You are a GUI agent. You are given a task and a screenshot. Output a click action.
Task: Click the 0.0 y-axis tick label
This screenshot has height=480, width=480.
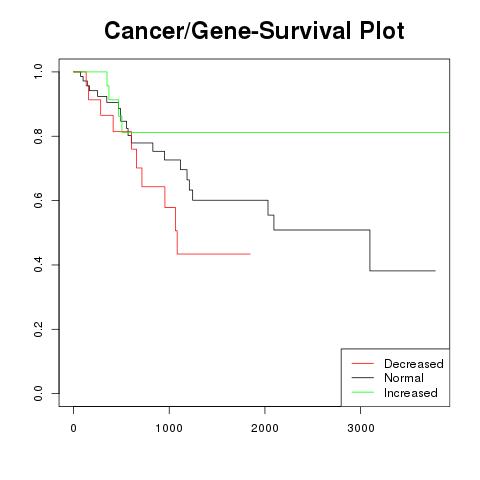(x=38, y=393)
